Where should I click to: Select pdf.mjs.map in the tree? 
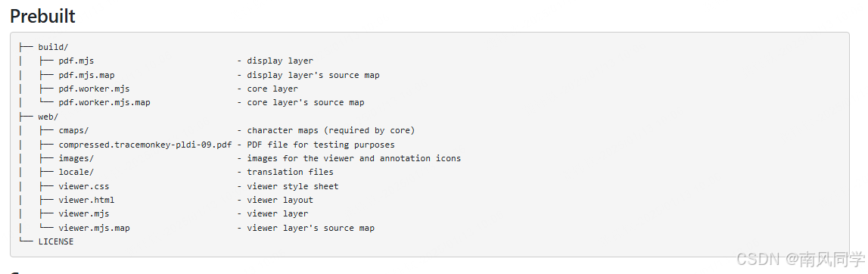click(x=86, y=75)
